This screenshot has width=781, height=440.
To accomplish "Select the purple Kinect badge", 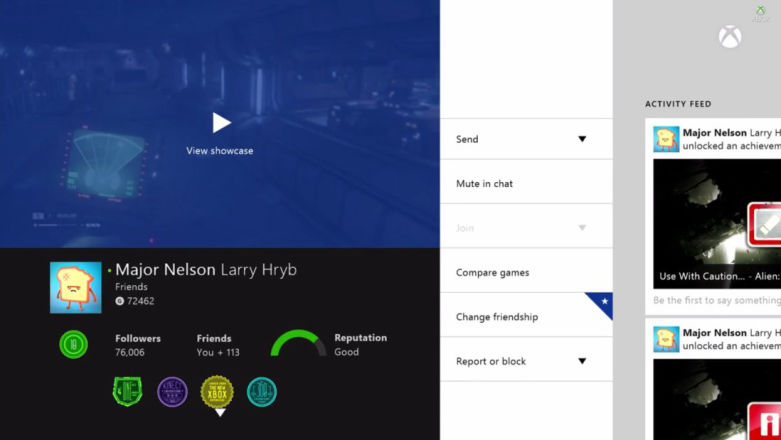I will pos(172,392).
